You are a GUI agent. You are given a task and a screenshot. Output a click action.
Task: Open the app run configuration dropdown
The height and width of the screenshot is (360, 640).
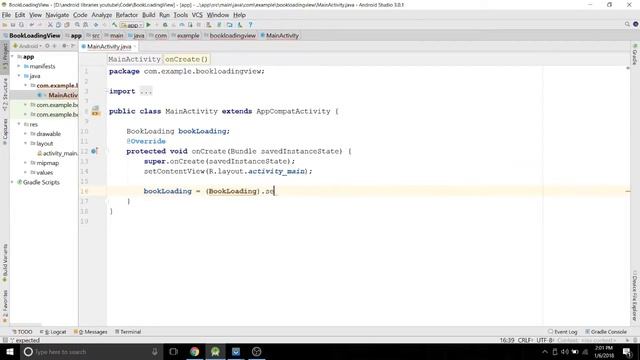tap(131, 25)
